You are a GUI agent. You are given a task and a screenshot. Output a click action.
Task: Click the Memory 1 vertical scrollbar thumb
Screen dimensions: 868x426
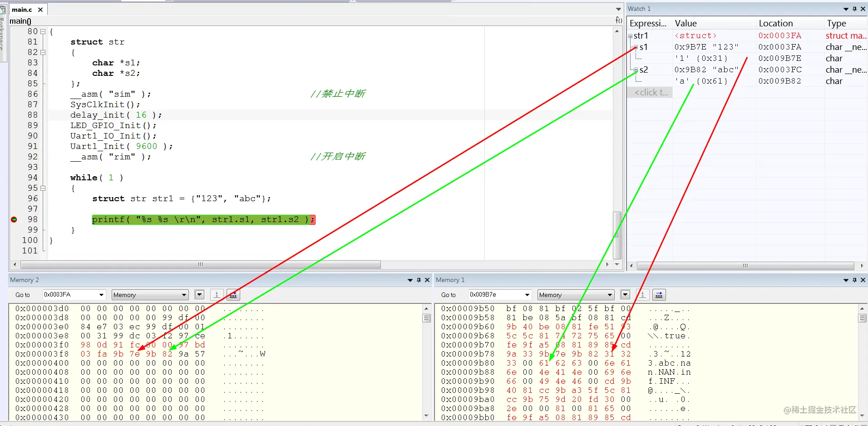pyautogui.click(x=862, y=318)
